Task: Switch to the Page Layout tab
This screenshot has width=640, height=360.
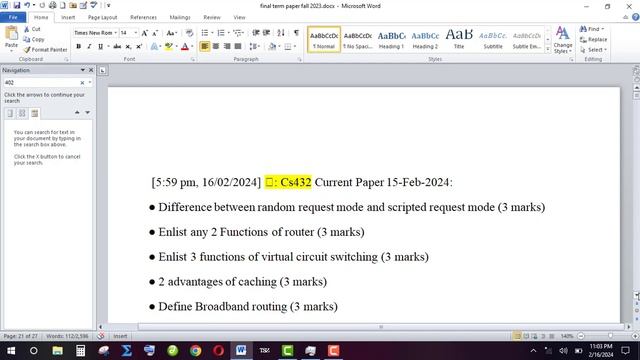Action: tap(102, 17)
